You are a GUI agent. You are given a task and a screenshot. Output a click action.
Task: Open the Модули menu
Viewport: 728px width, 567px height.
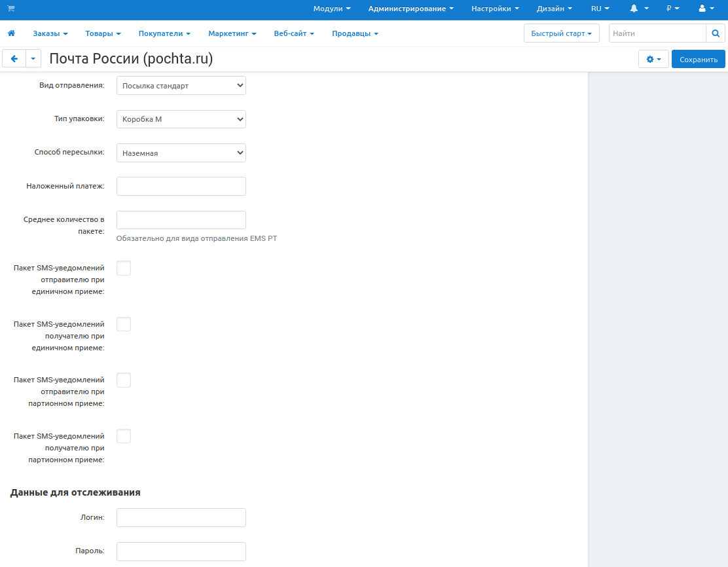point(332,9)
